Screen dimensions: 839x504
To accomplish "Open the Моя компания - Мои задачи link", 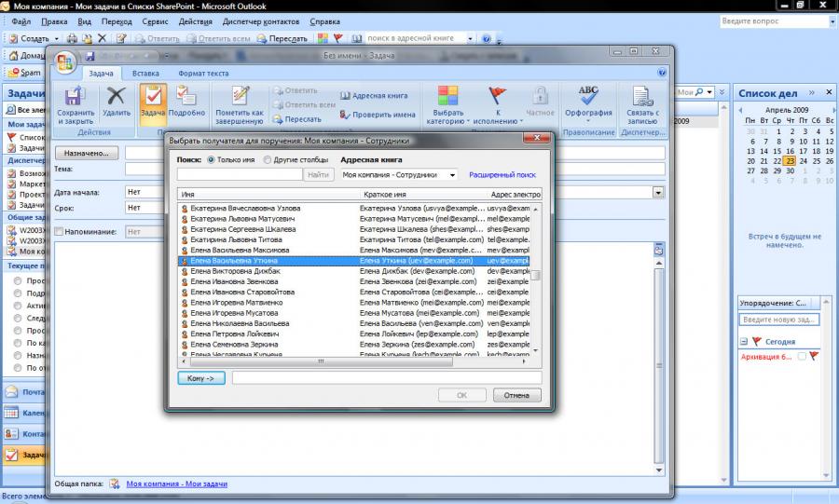I will click(x=176, y=484).
